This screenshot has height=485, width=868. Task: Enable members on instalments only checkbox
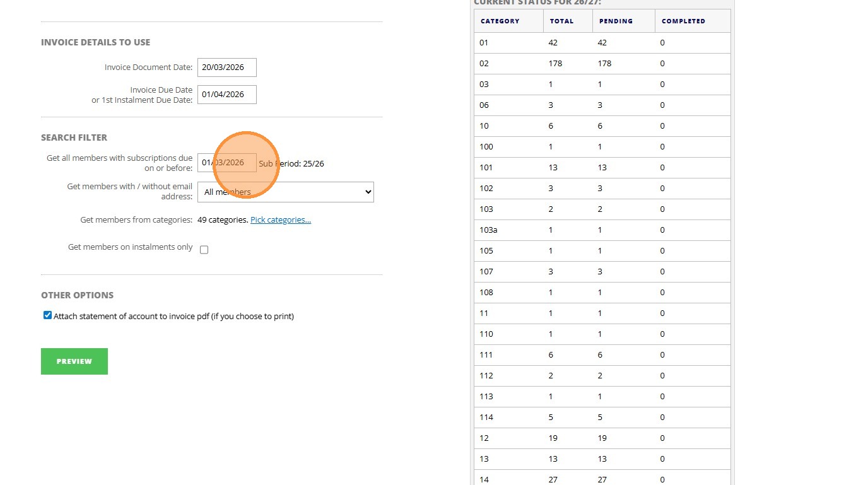[204, 250]
